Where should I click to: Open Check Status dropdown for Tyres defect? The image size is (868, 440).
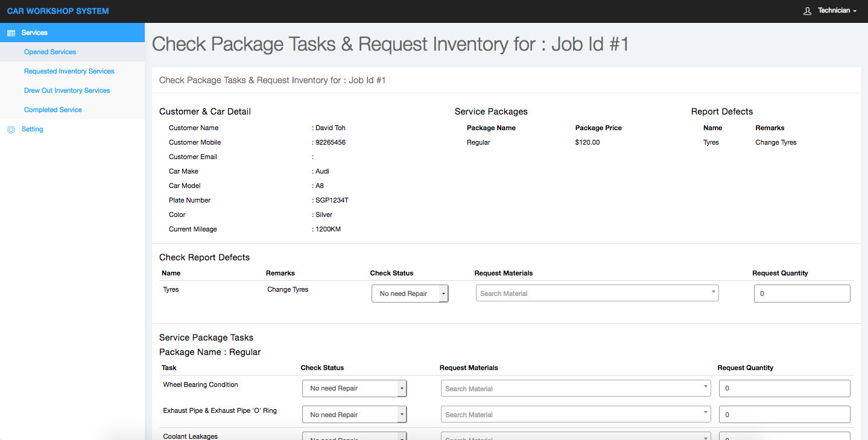click(410, 294)
